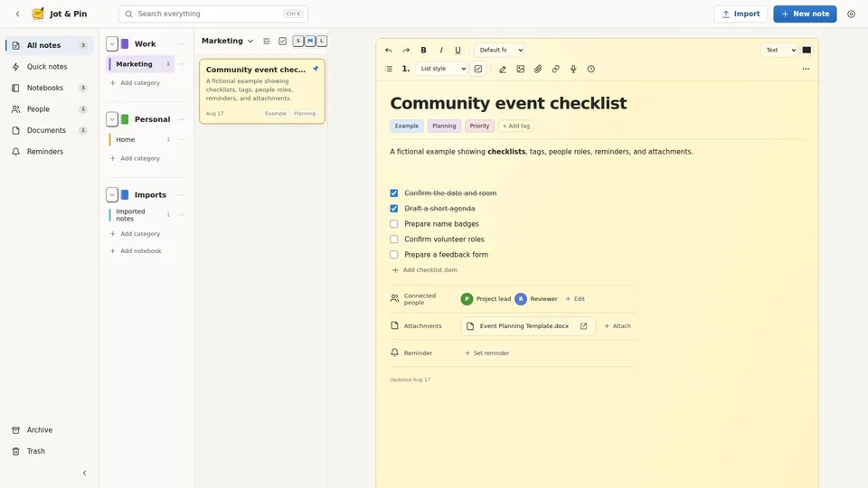Focus the Search everything field
Screen dimensions: 868x488
point(213,14)
